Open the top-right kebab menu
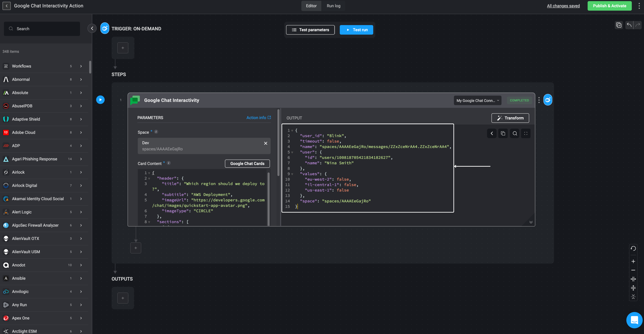The height and width of the screenshot is (334, 644). pos(639,6)
